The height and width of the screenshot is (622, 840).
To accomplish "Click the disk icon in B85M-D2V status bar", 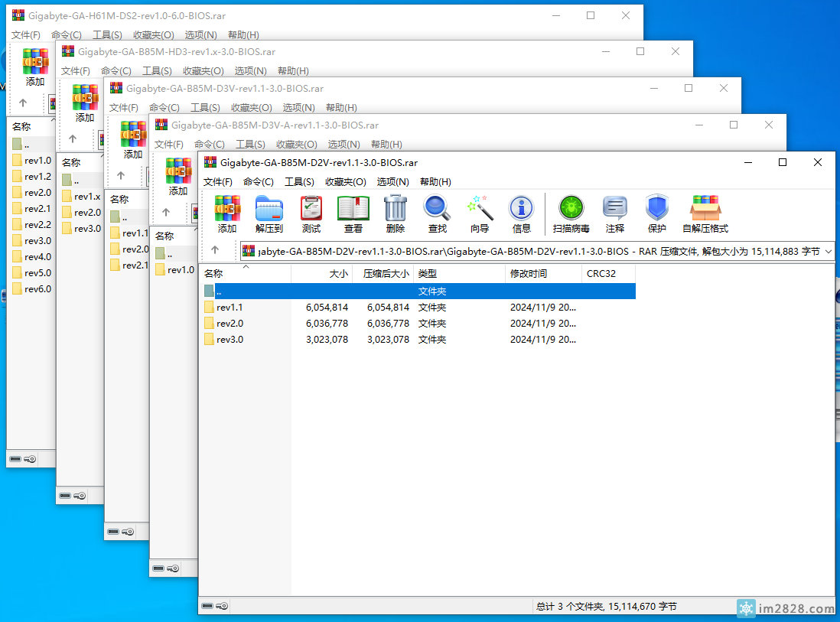I will click(207, 606).
